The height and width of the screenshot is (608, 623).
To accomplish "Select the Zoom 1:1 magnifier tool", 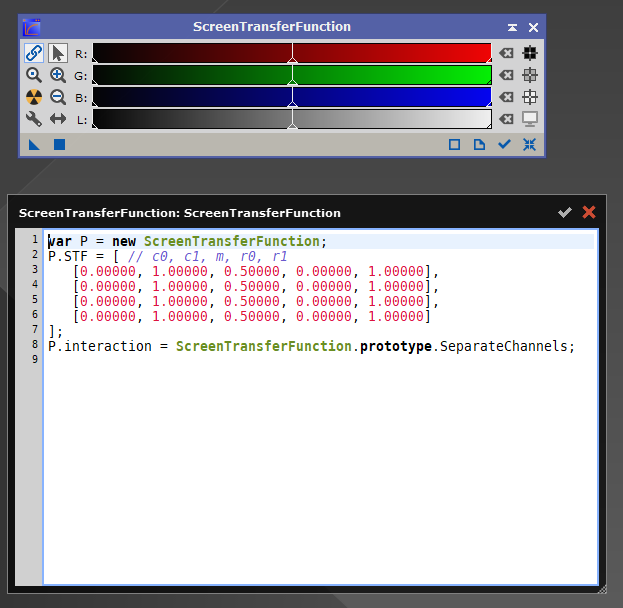I will (34, 75).
